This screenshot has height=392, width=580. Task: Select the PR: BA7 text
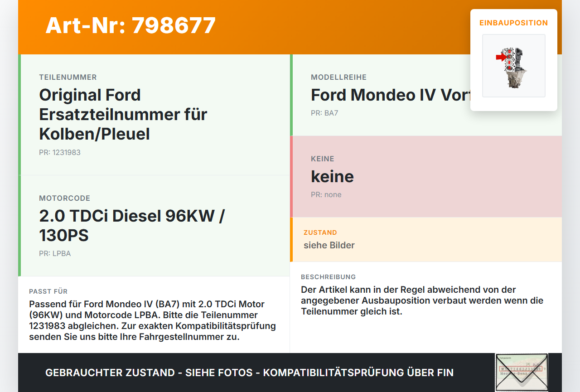[x=324, y=113]
